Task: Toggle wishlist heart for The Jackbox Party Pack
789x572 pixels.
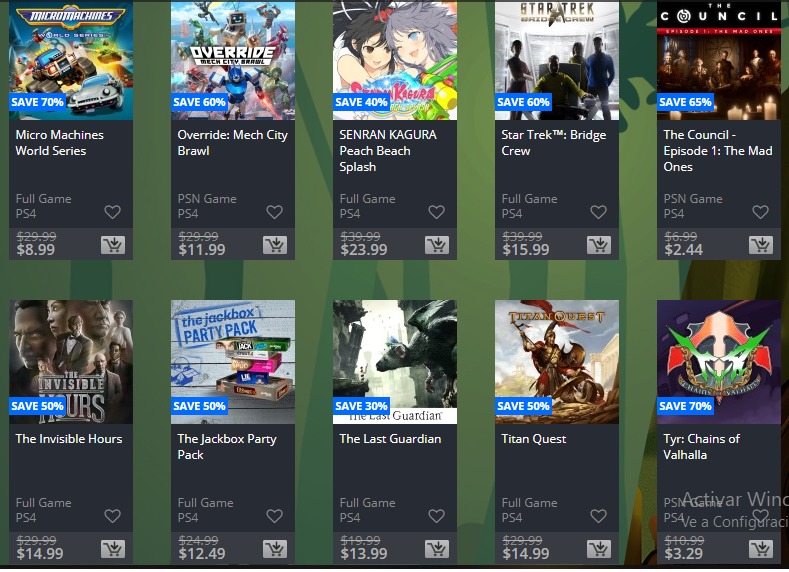Action: coord(275,516)
